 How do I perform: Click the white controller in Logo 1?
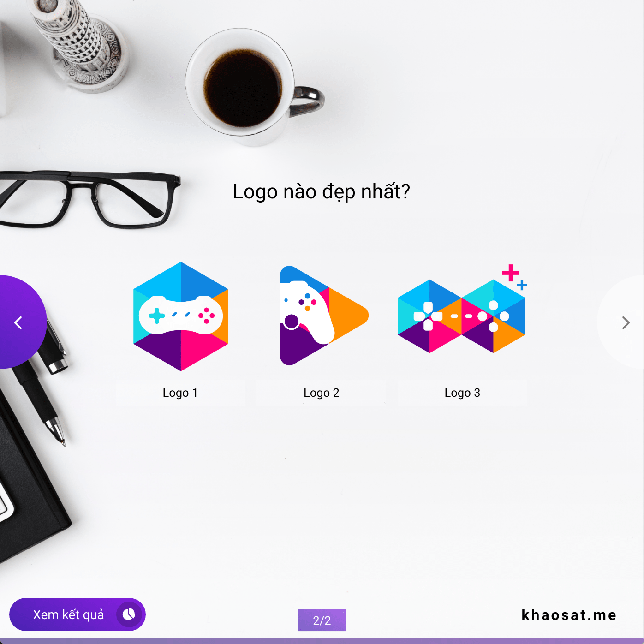181,315
